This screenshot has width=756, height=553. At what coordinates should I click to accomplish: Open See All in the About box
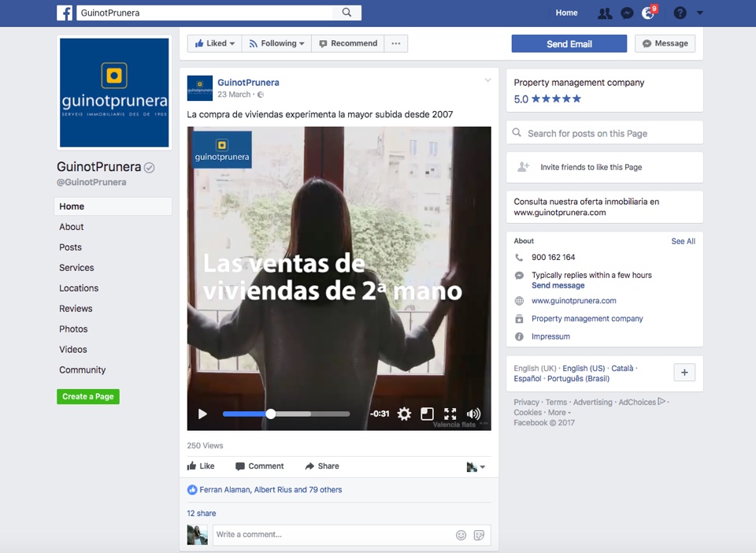(x=684, y=241)
